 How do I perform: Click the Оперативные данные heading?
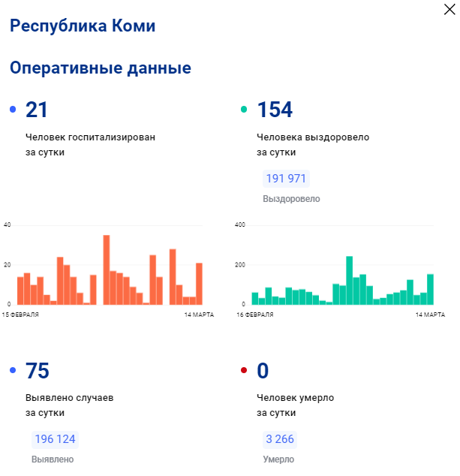[x=100, y=68]
